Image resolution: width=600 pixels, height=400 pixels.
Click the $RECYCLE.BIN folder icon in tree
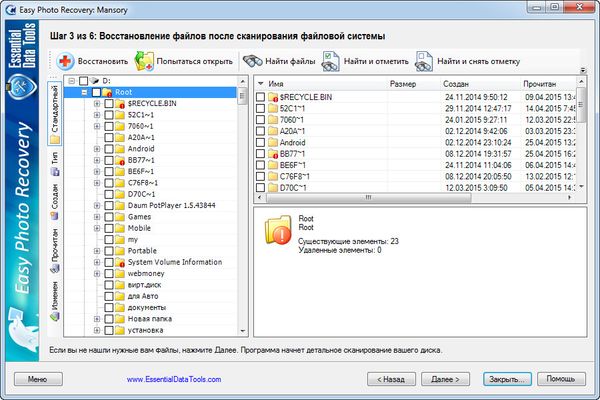(x=120, y=103)
